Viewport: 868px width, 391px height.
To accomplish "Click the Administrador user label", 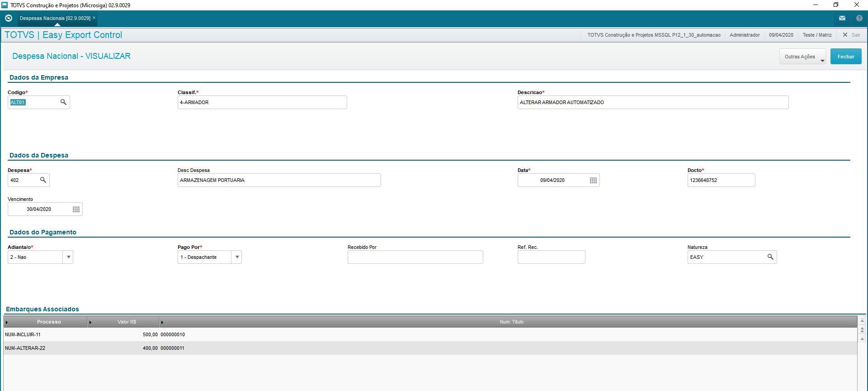I will point(745,35).
